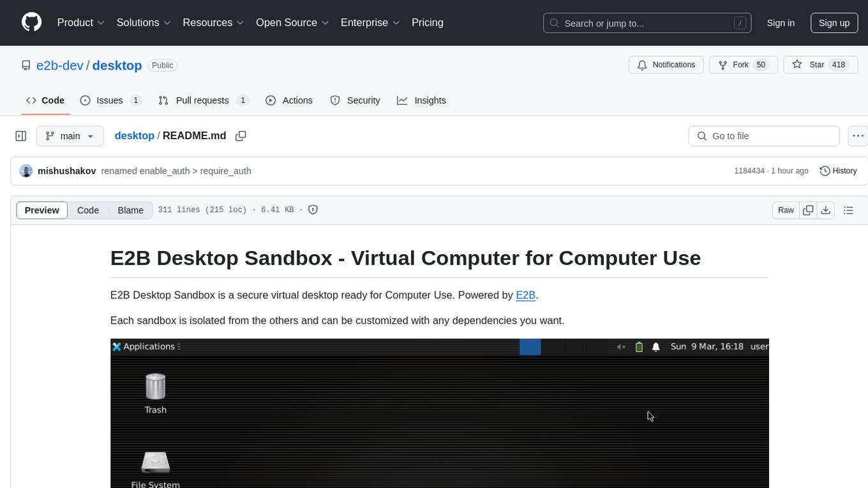
Task: Open the Pricing page
Action: pyautogui.click(x=428, y=22)
